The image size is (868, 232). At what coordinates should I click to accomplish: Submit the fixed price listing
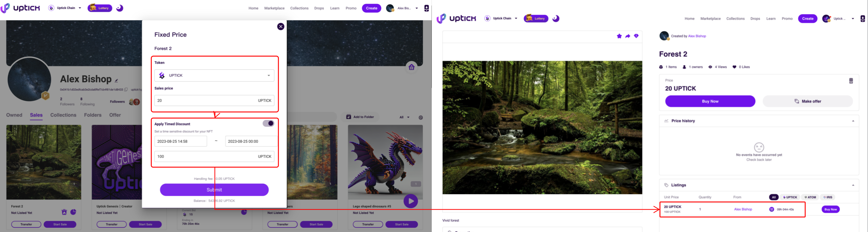pyautogui.click(x=214, y=190)
